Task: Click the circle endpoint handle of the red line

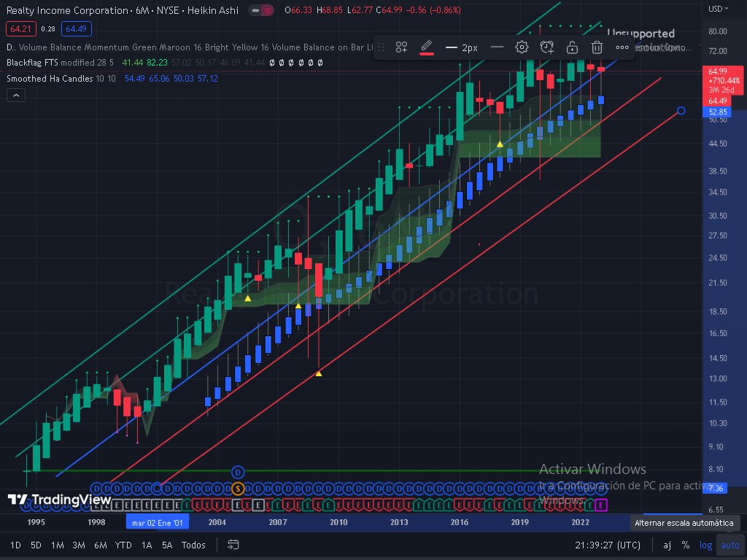Action: point(681,111)
